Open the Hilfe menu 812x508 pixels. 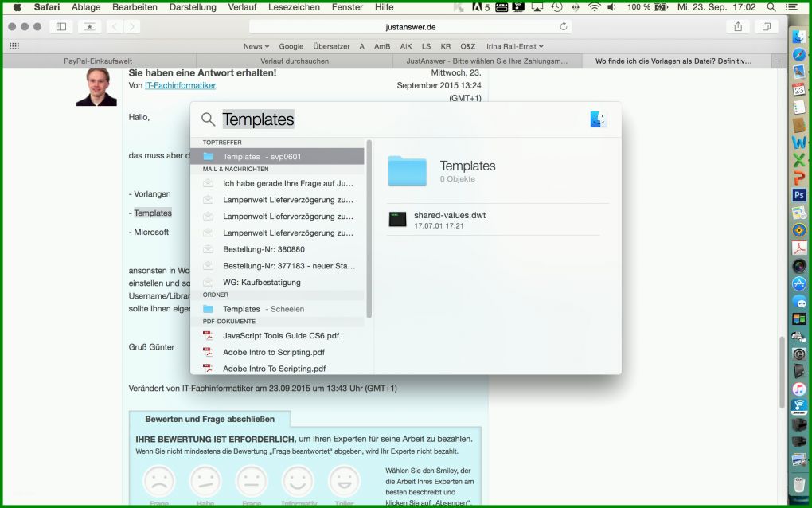pos(385,7)
